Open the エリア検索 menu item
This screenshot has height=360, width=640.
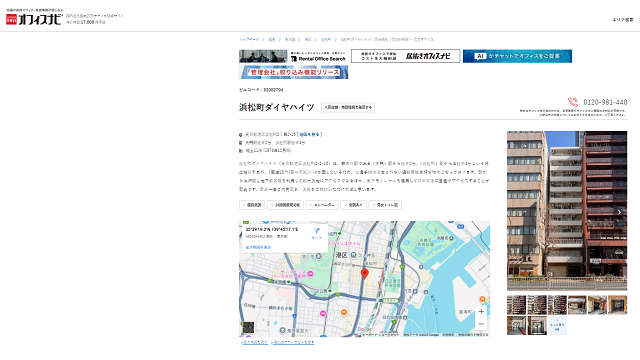pyautogui.click(x=622, y=20)
